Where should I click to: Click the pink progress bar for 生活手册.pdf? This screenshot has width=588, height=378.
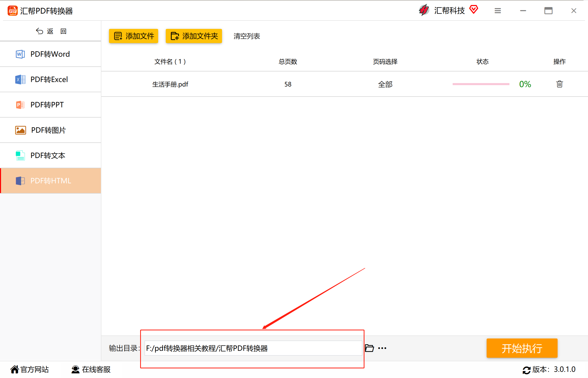point(481,84)
